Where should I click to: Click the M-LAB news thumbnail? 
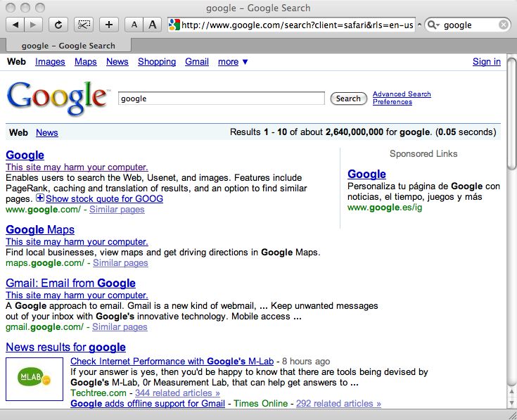click(x=34, y=379)
